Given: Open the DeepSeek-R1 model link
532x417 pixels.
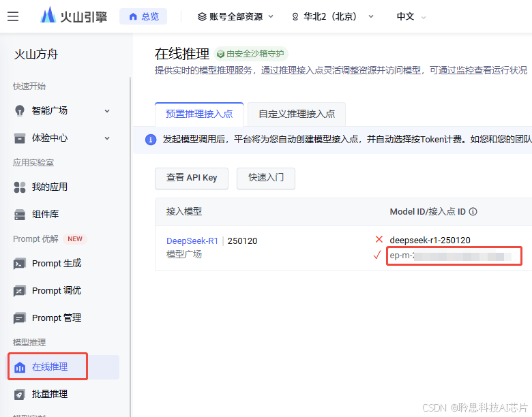Looking at the screenshot, I should click(192, 241).
